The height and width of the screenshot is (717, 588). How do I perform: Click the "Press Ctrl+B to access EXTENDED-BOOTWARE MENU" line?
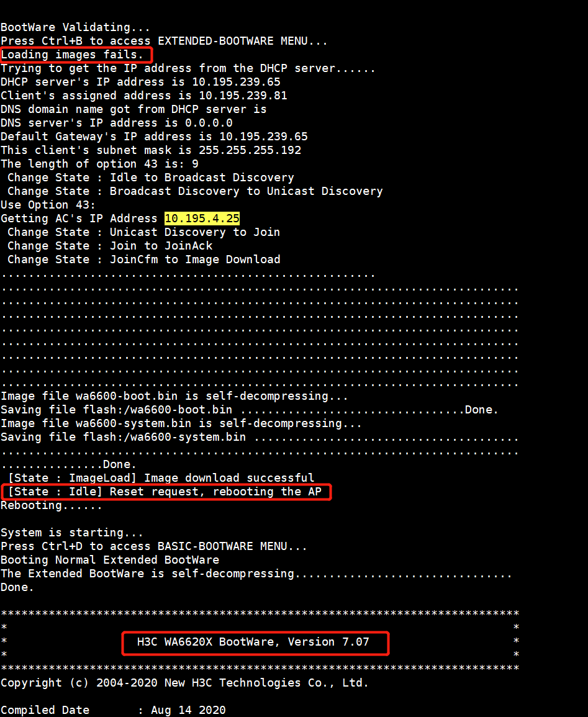tap(164, 41)
